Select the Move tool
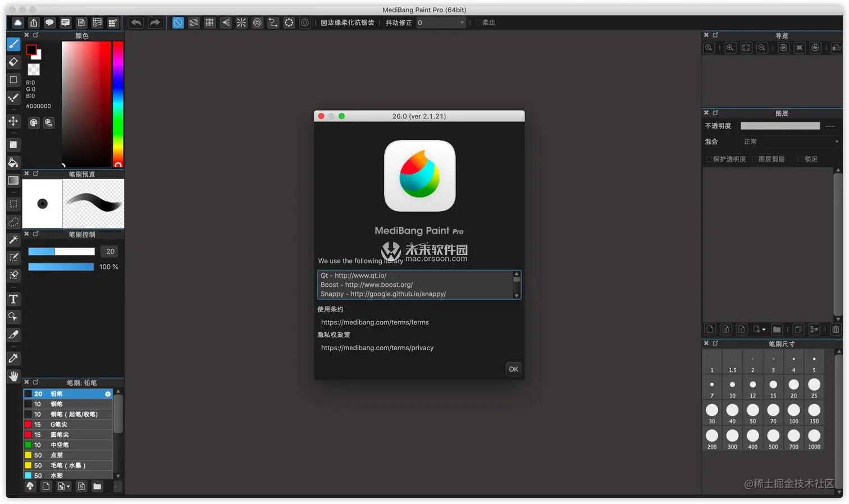 click(13, 121)
